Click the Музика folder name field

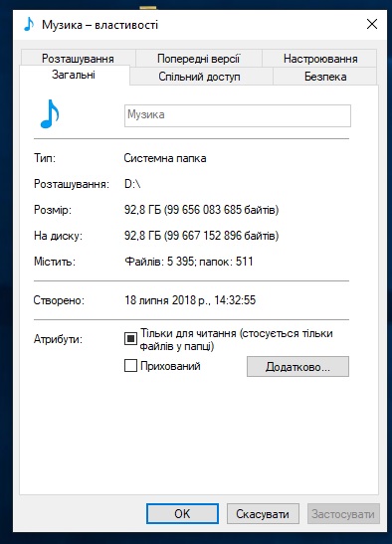coord(238,115)
